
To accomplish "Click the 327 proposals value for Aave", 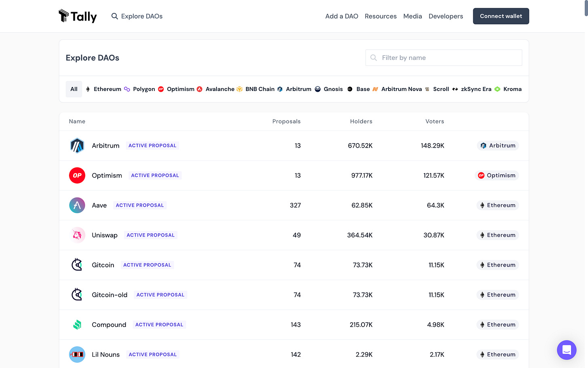I will pyautogui.click(x=295, y=205).
